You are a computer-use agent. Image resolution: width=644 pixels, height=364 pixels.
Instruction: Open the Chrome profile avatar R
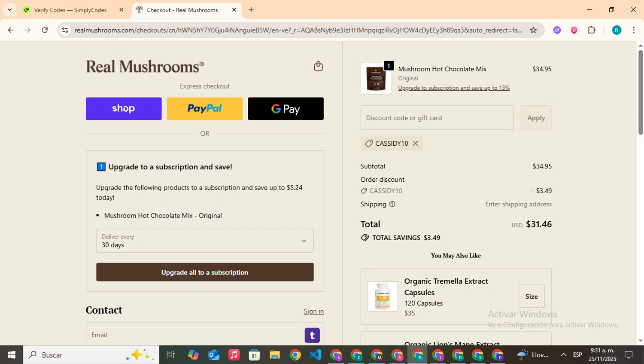(617, 30)
